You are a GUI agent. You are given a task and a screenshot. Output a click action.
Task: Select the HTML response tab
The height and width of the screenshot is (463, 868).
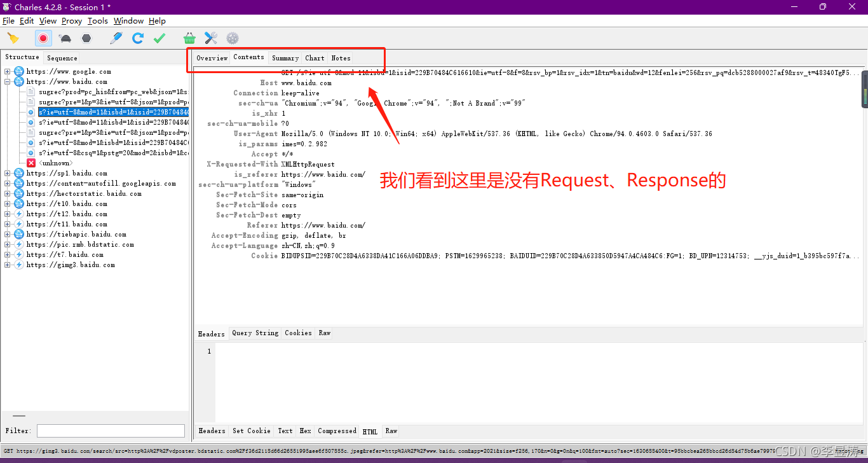click(x=370, y=431)
